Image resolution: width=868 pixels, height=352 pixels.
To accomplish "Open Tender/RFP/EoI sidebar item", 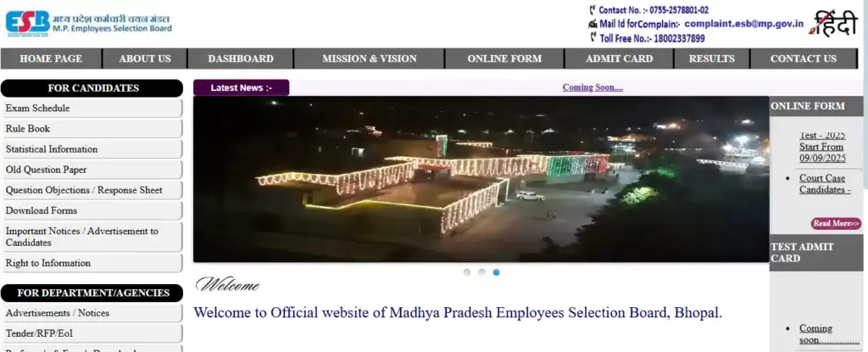I will (x=92, y=333).
